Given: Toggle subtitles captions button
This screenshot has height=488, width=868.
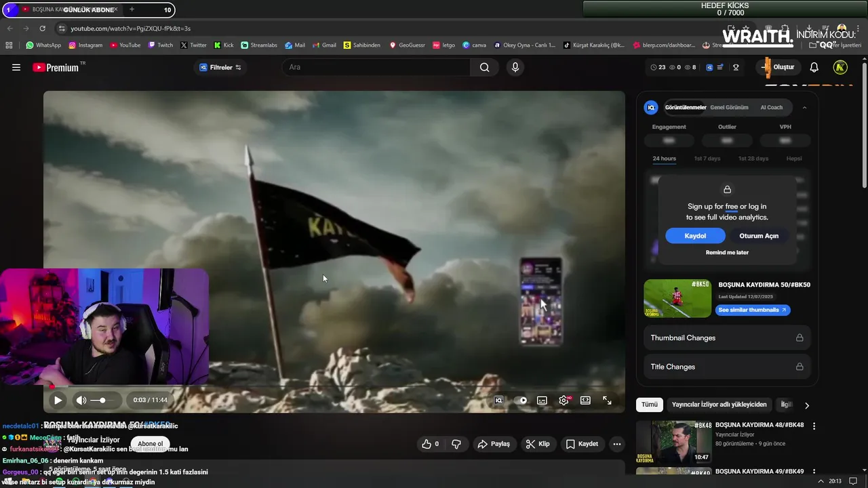Looking at the screenshot, I should pyautogui.click(x=542, y=400).
